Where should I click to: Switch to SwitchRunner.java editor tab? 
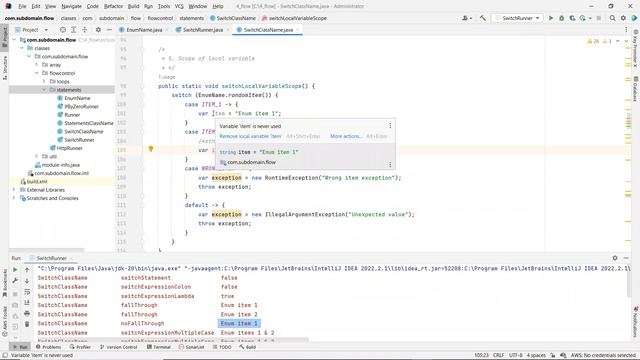(x=202, y=30)
